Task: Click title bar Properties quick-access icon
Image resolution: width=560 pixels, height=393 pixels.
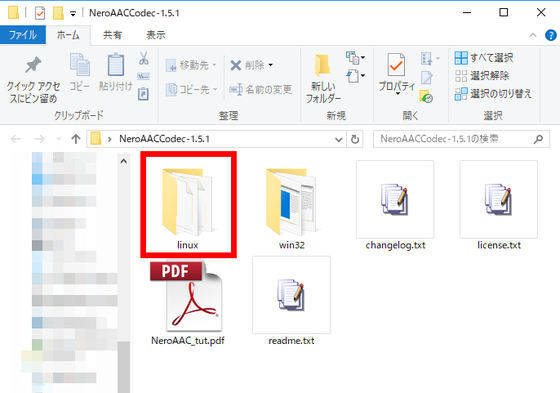Action: tap(40, 13)
